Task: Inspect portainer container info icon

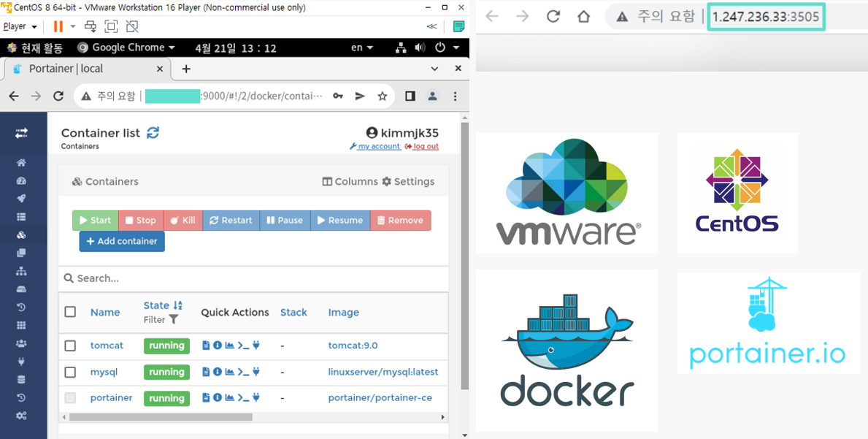Action: (218, 397)
